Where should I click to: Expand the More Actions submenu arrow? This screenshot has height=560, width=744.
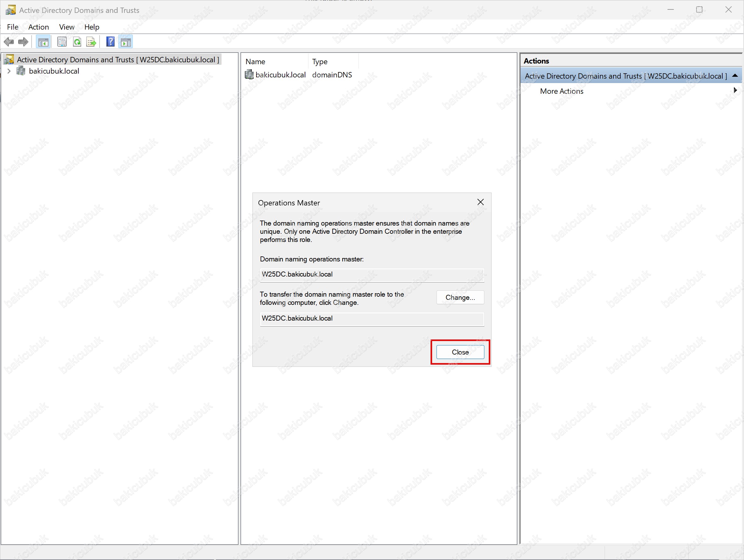coord(735,90)
